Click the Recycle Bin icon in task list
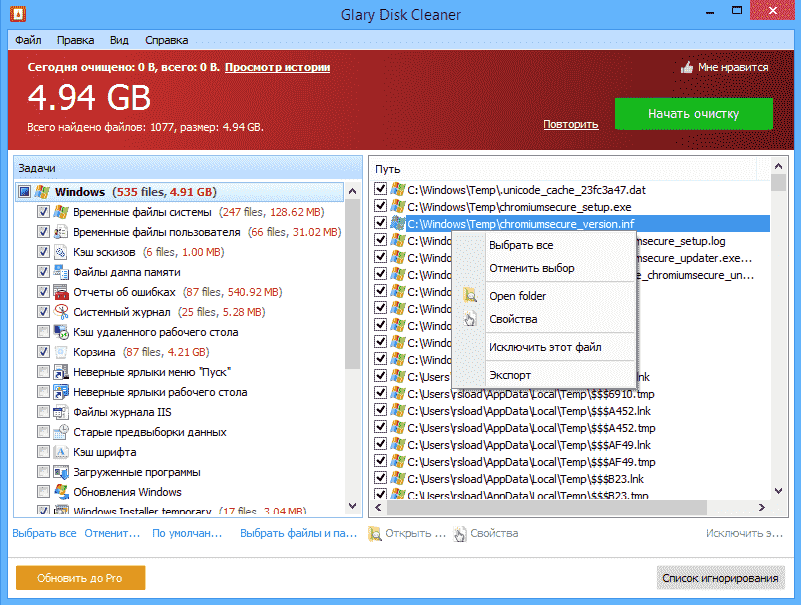 click(61, 352)
